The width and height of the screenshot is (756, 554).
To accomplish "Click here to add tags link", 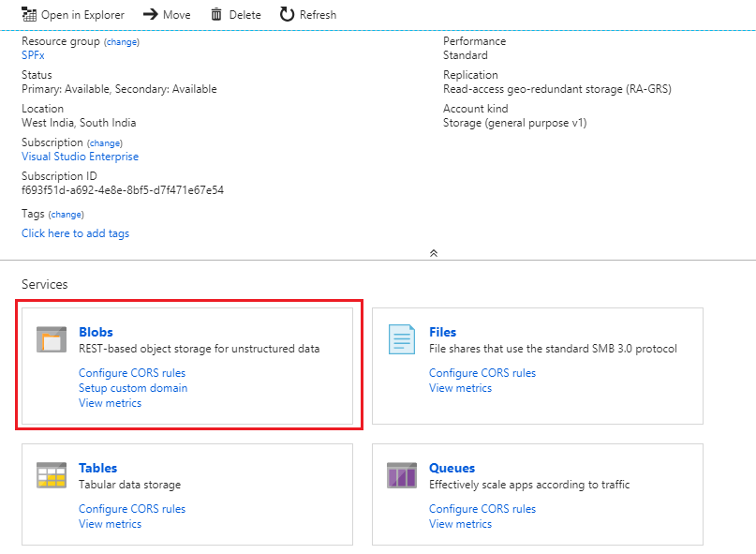I will [75, 233].
